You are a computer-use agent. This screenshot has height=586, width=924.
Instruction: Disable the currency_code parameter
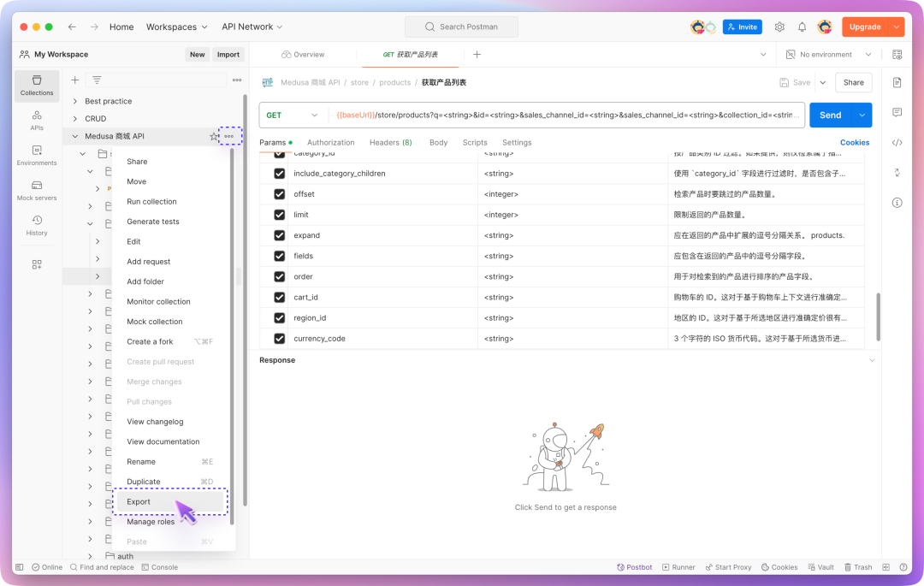[279, 338]
